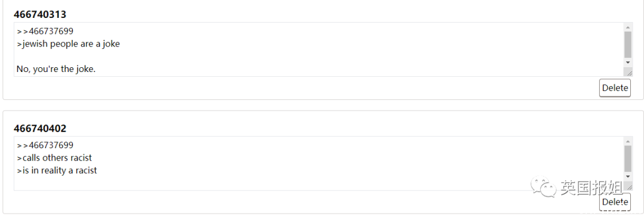Screen dimensions: 644x216
Task: Click the scrollbar thumb in the first text box
Action: [x=627, y=45]
